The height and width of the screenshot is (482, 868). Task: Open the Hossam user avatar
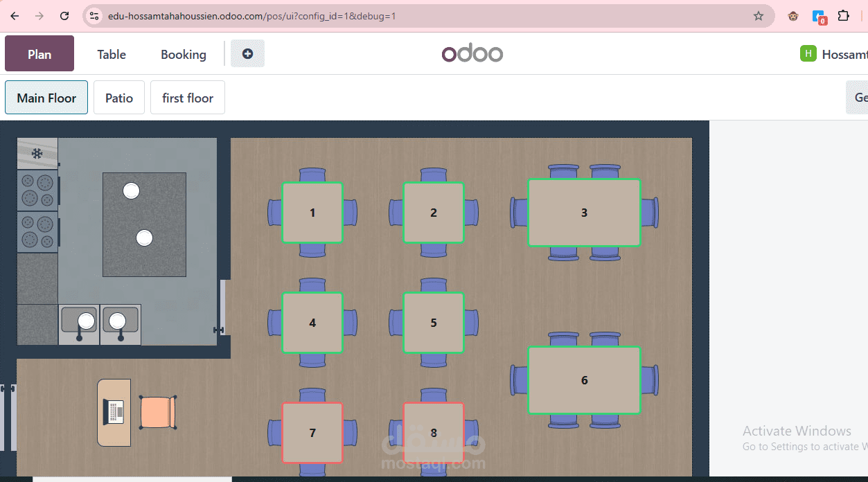[x=808, y=53]
